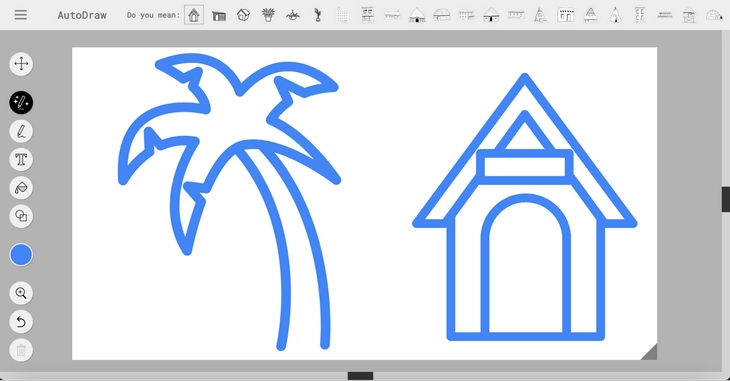730x381 pixels.
Task: Choose the garage shed suggestion
Action: (x=219, y=16)
